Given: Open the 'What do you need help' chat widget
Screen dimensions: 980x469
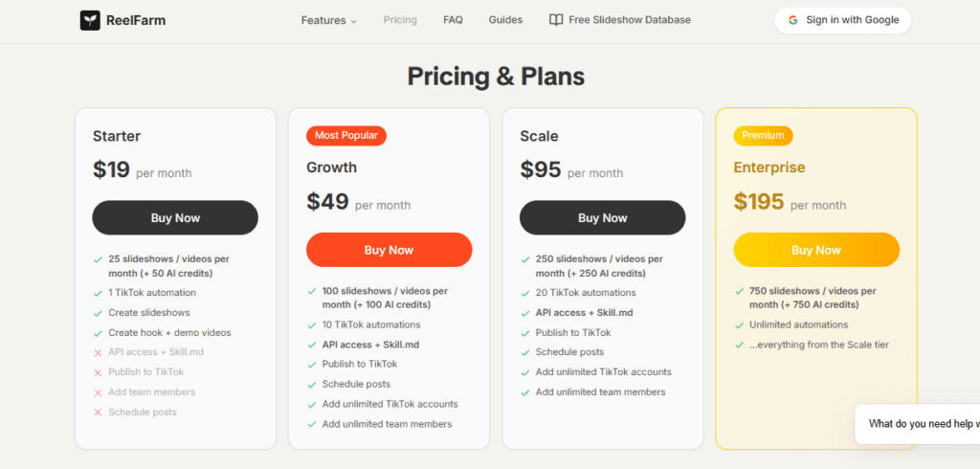Looking at the screenshot, I should click(x=919, y=423).
